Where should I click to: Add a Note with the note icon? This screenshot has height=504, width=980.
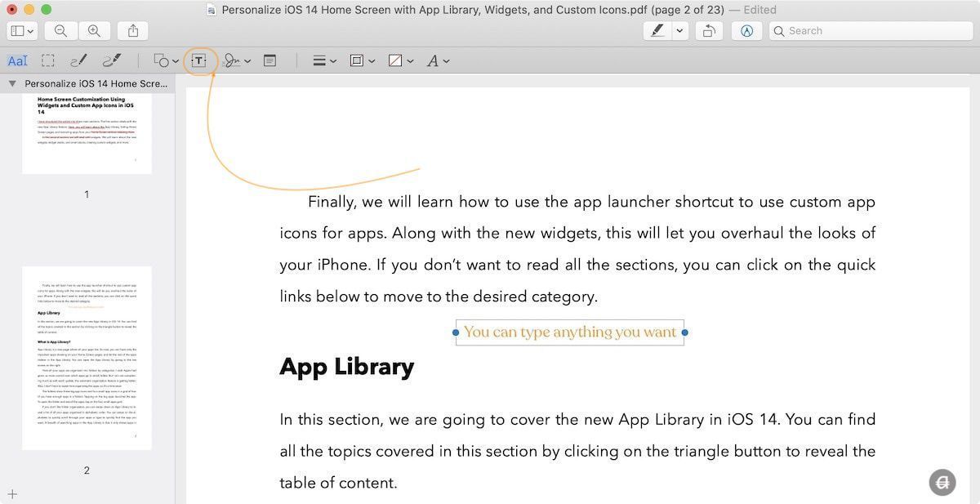coord(269,60)
